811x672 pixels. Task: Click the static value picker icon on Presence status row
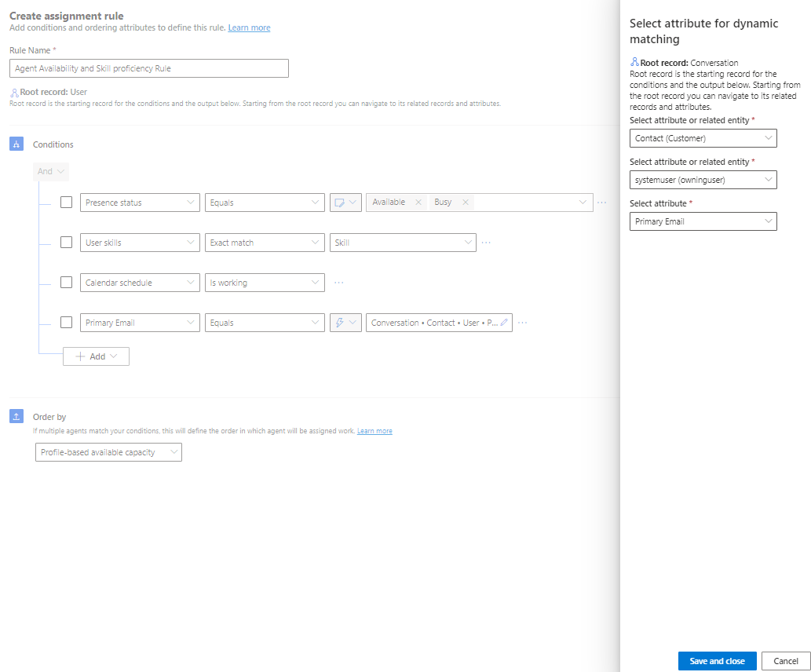pyautogui.click(x=340, y=202)
